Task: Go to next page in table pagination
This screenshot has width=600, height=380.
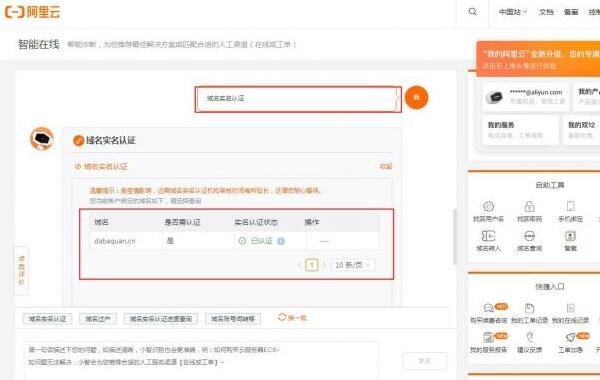Action: [324, 265]
